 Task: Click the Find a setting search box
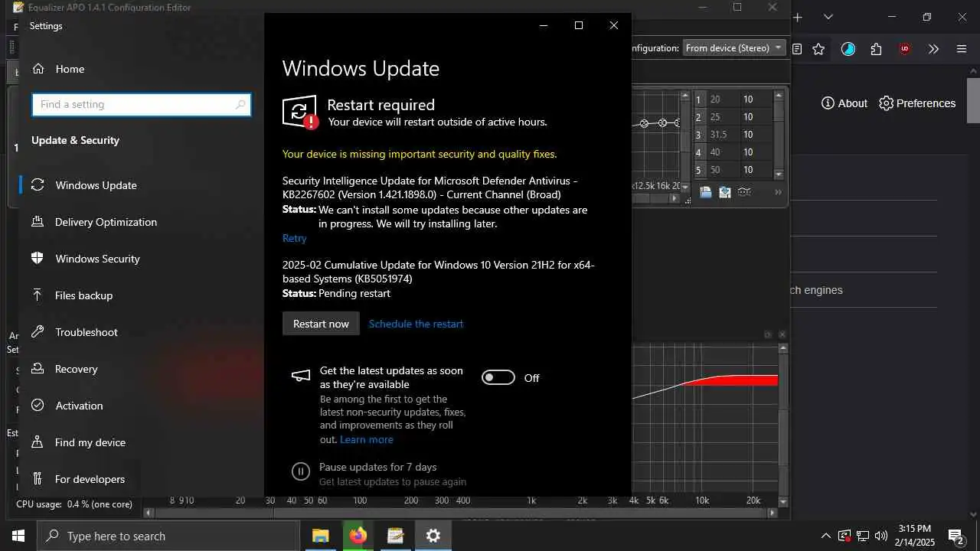141,105
